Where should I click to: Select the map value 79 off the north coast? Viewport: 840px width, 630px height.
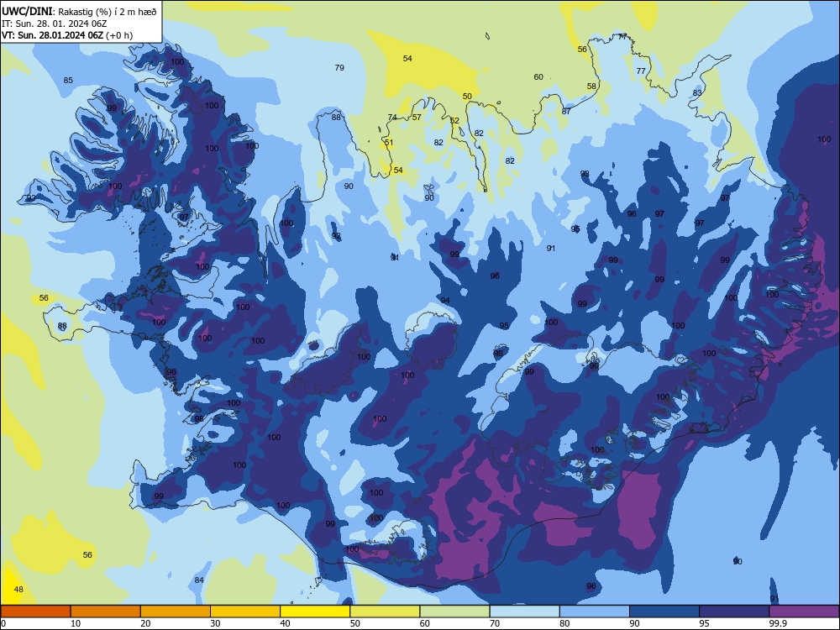point(339,67)
